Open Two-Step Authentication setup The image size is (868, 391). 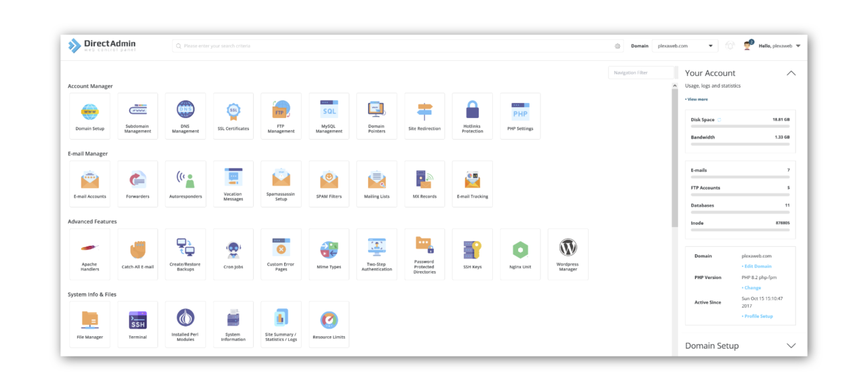click(x=376, y=253)
